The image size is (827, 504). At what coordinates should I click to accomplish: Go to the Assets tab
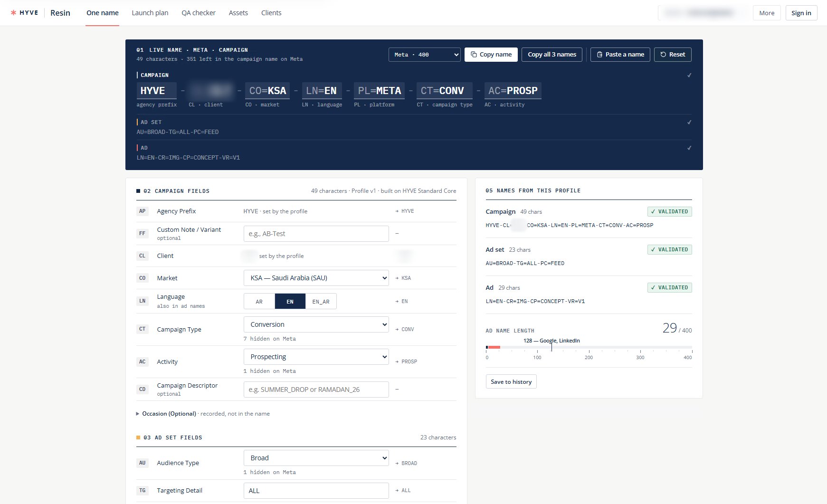pos(238,13)
